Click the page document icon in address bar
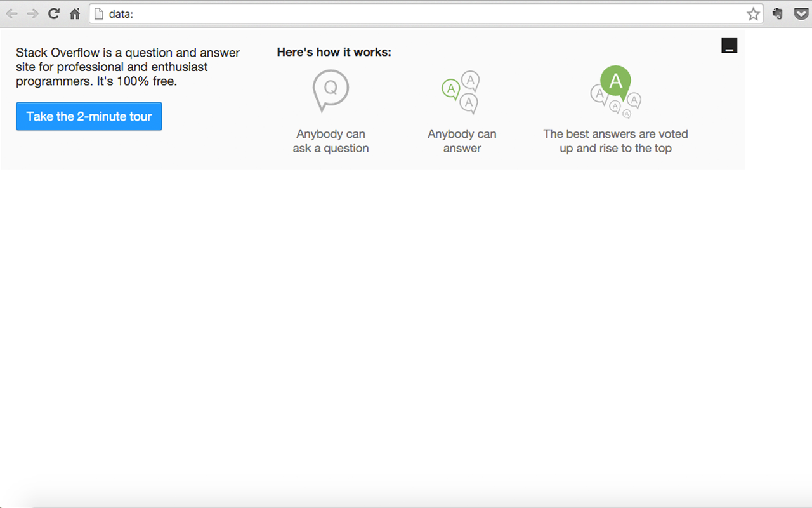Viewport: 812px width, 508px height. (x=98, y=13)
